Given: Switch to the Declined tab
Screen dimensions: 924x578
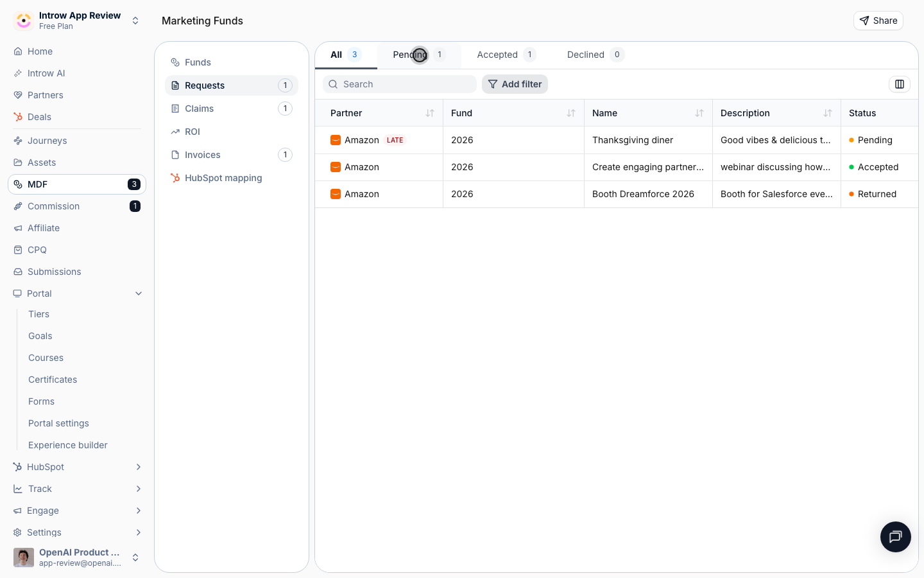Looking at the screenshot, I should click(595, 55).
